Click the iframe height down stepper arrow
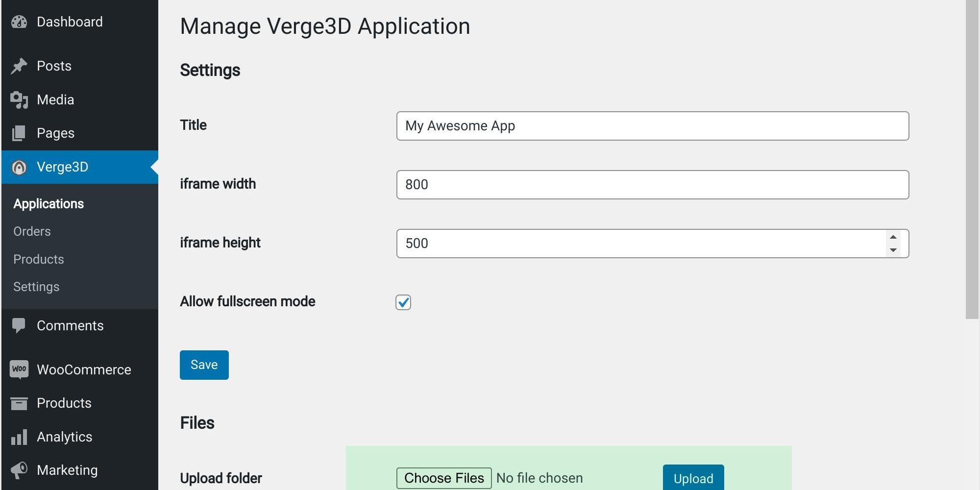This screenshot has height=490, width=980. click(893, 249)
